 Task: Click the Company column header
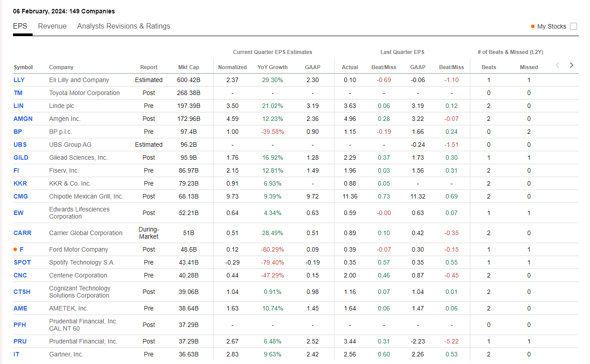coord(61,67)
